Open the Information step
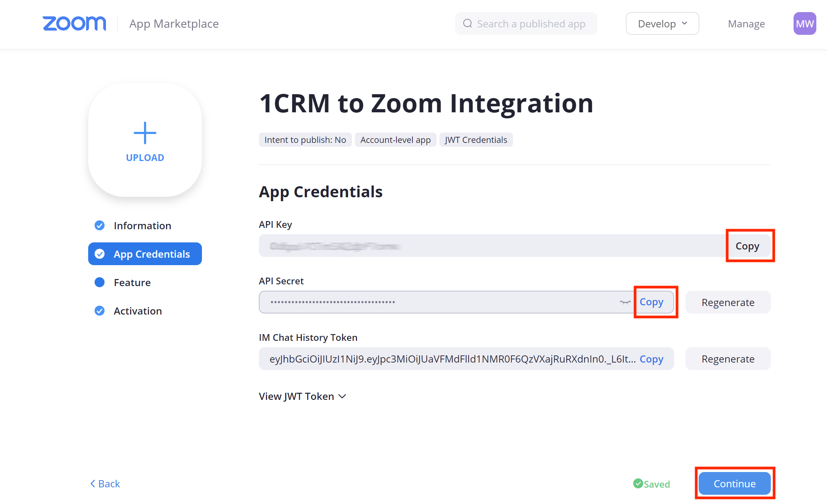This screenshot has height=504, width=827. (142, 225)
